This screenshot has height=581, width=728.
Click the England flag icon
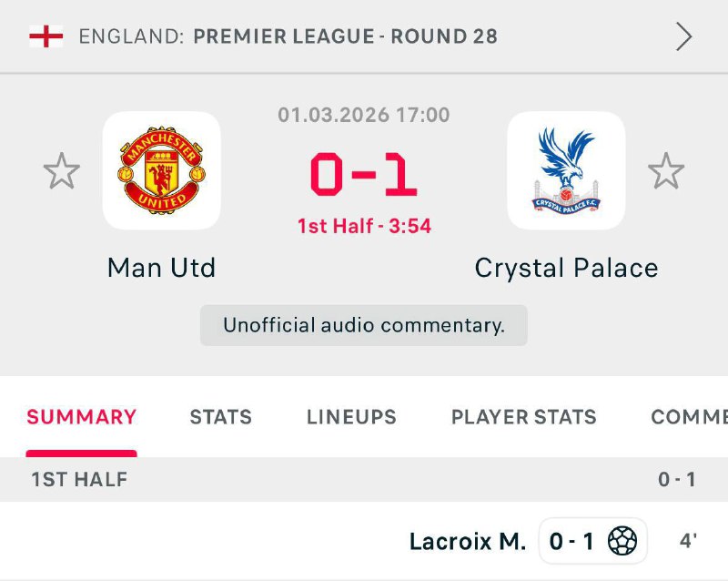point(45,36)
